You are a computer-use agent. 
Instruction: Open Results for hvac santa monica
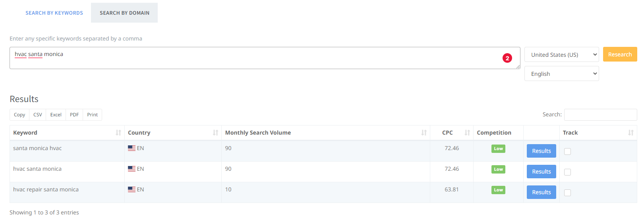(x=542, y=172)
